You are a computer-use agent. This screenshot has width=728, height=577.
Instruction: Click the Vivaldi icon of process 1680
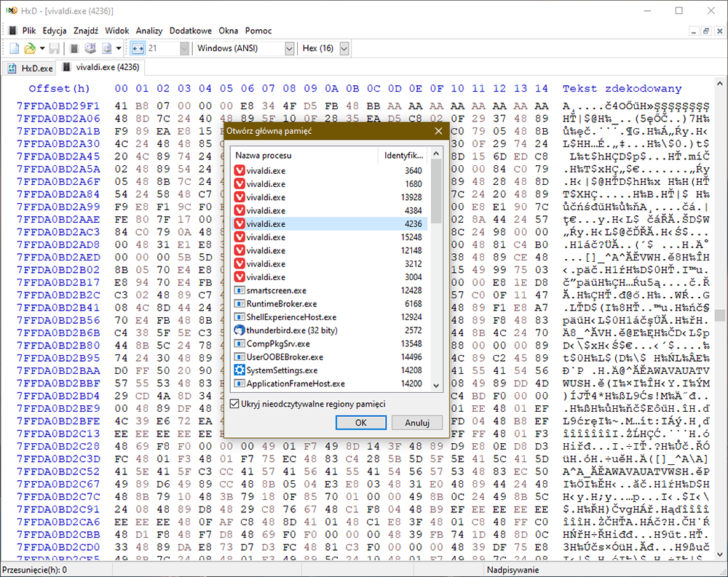coord(240,184)
